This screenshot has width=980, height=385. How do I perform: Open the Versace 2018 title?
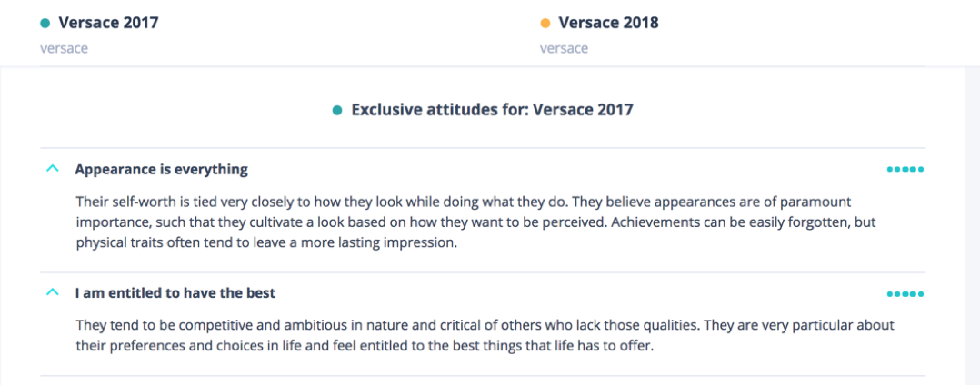(608, 23)
